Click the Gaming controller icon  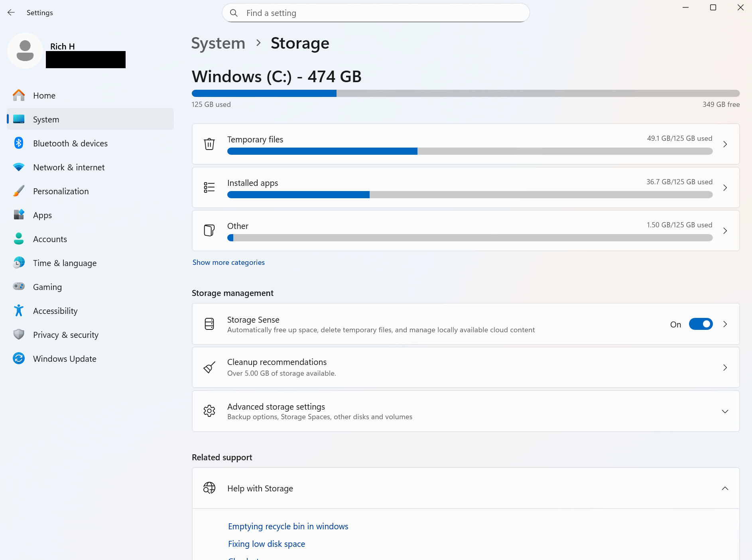[x=19, y=287]
